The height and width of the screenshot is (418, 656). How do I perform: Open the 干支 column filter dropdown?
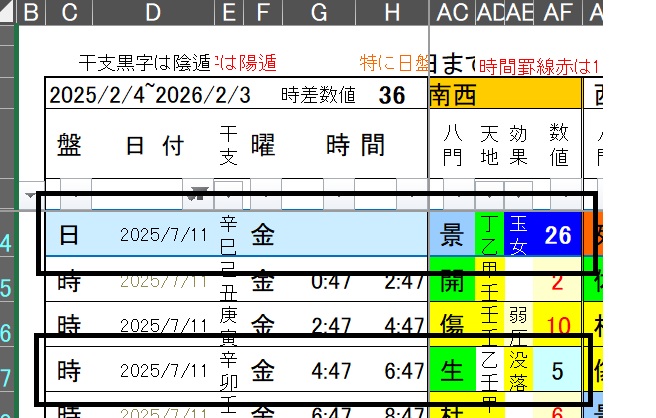point(229,193)
